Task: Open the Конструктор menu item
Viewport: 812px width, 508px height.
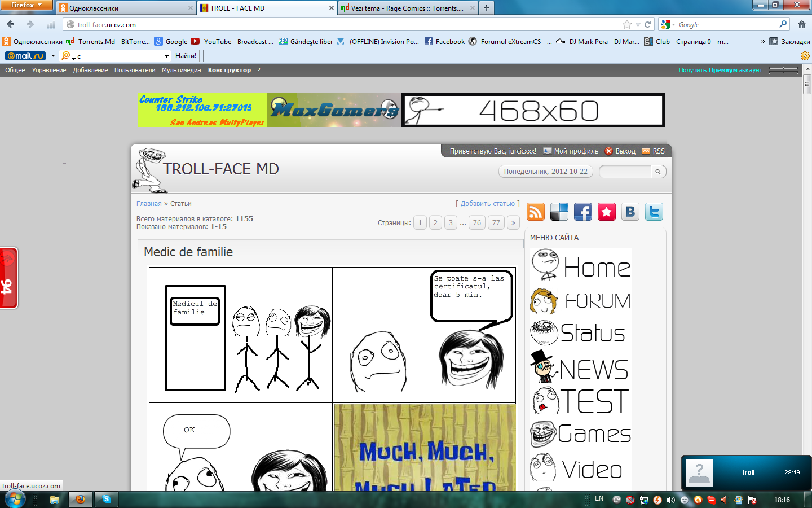Action: [x=229, y=70]
